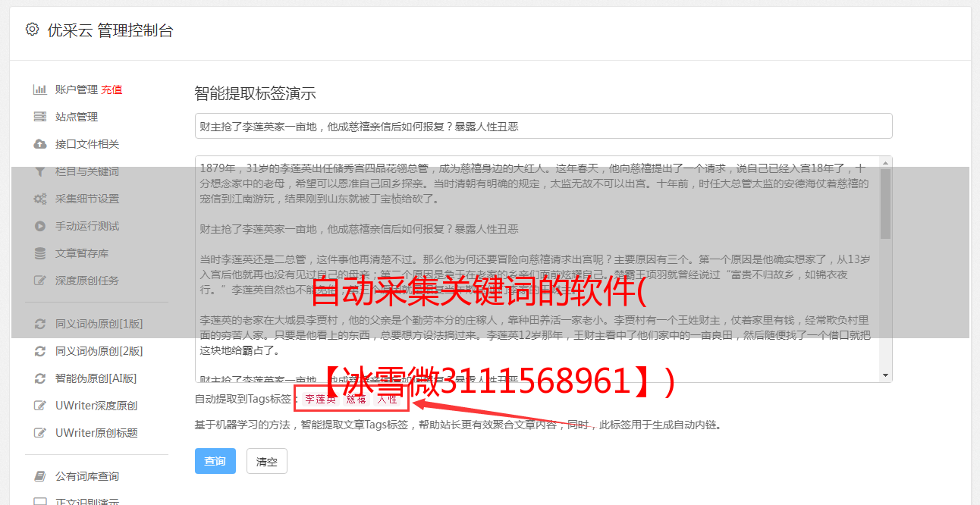Click the 清空 button
980x505 pixels.
coord(267,461)
